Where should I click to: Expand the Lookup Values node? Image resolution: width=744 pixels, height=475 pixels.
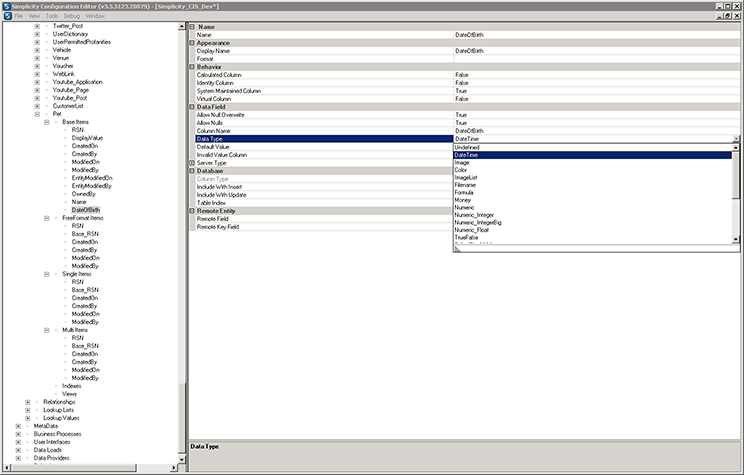pos(28,418)
